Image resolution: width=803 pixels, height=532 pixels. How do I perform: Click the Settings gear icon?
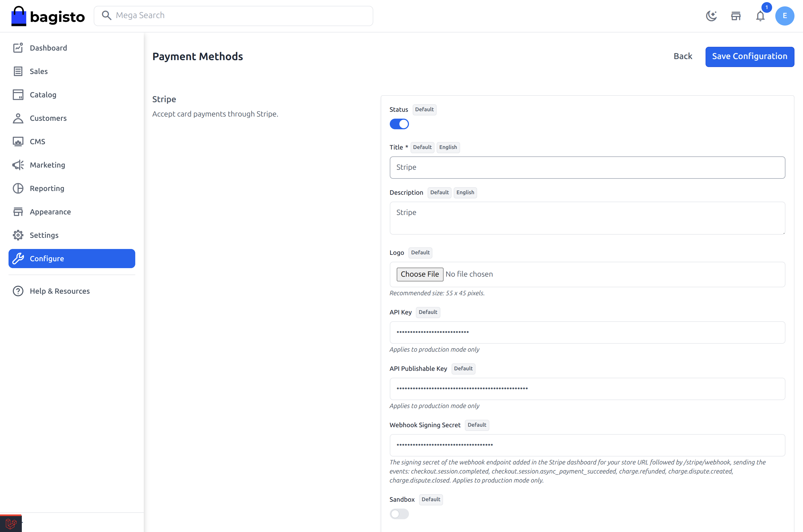point(18,235)
